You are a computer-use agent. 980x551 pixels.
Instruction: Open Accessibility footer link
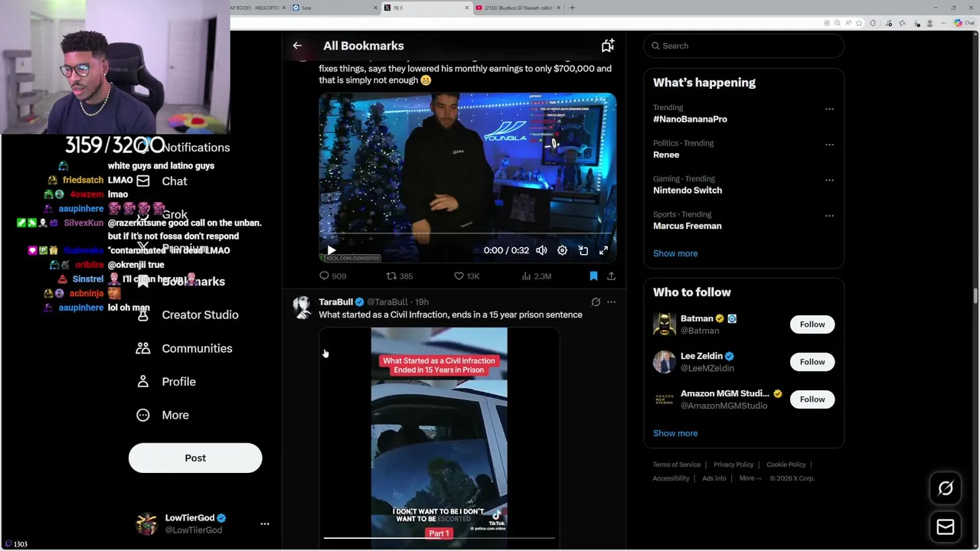click(x=671, y=478)
